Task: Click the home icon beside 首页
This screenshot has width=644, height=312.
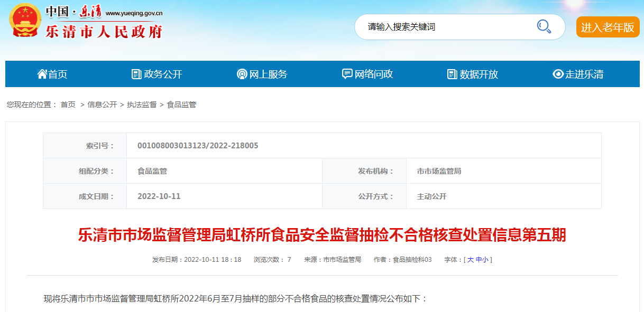Action: click(x=42, y=74)
